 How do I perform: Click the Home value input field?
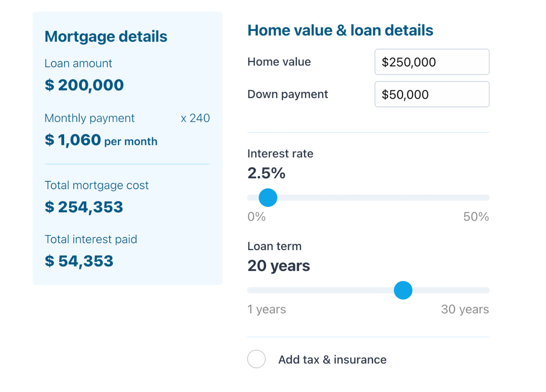432,62
